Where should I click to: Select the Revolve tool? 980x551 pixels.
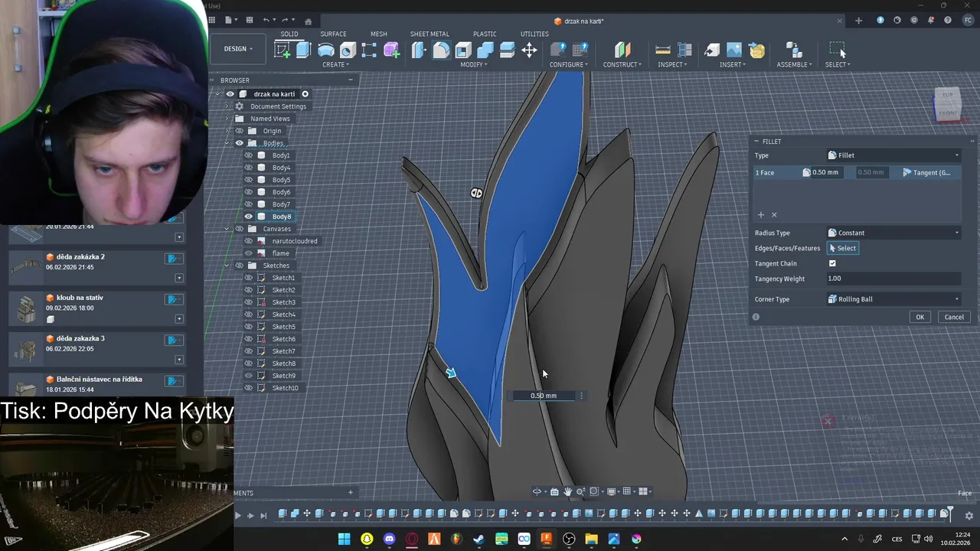tap(325, 50)
